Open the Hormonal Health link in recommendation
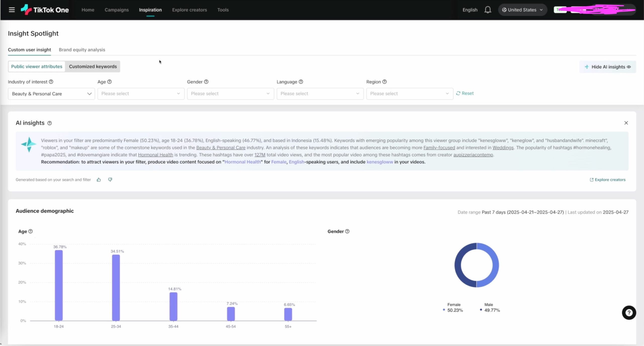Viewport: 644px width, 346px height. tap(243, 162)
